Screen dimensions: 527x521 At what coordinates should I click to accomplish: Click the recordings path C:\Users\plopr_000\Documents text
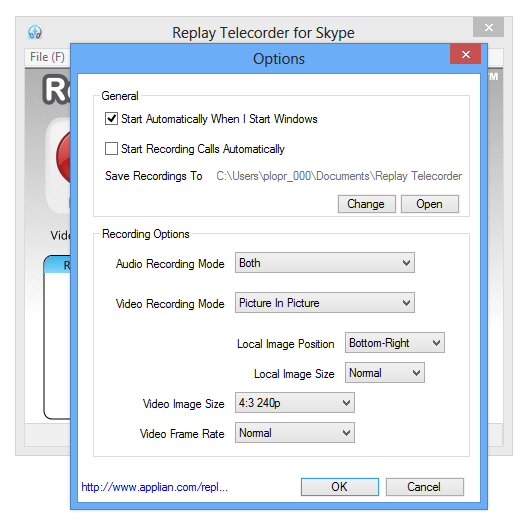point(339,176)
